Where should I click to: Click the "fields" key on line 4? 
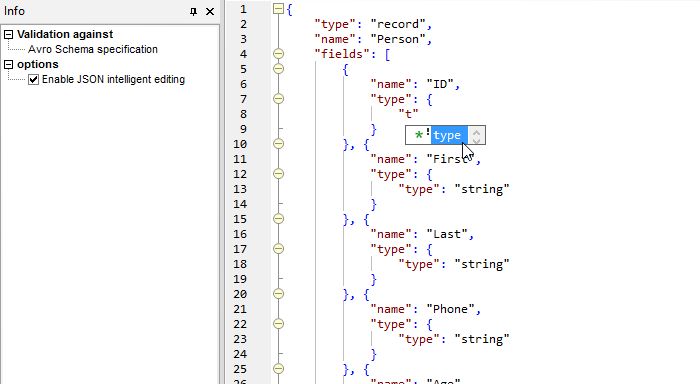[x=342, y=54]
